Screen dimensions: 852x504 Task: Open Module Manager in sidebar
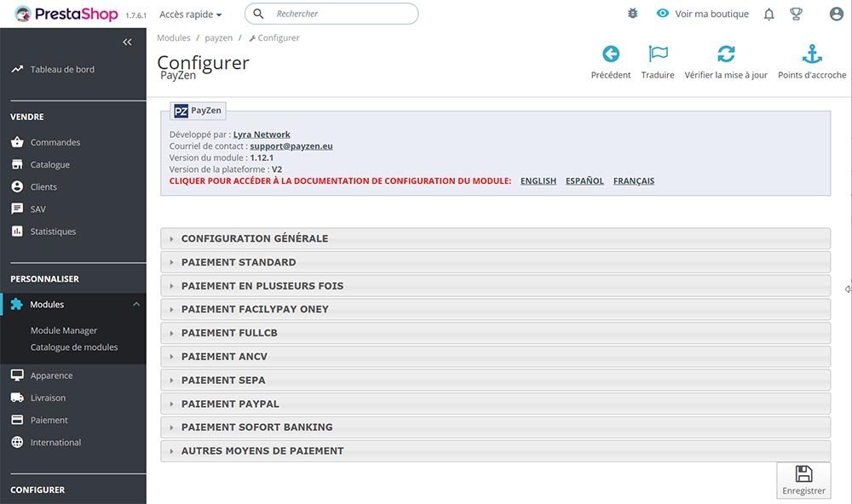coord(64,330)
